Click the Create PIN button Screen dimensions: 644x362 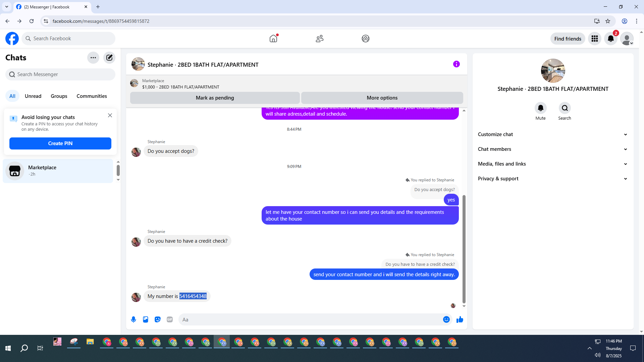click(60, 143)
